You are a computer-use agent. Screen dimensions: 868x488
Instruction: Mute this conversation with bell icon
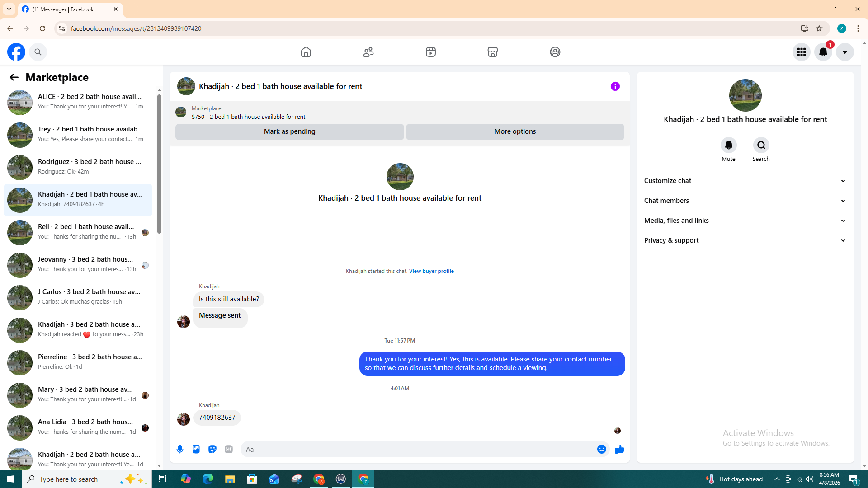click(x=728, y=145)
